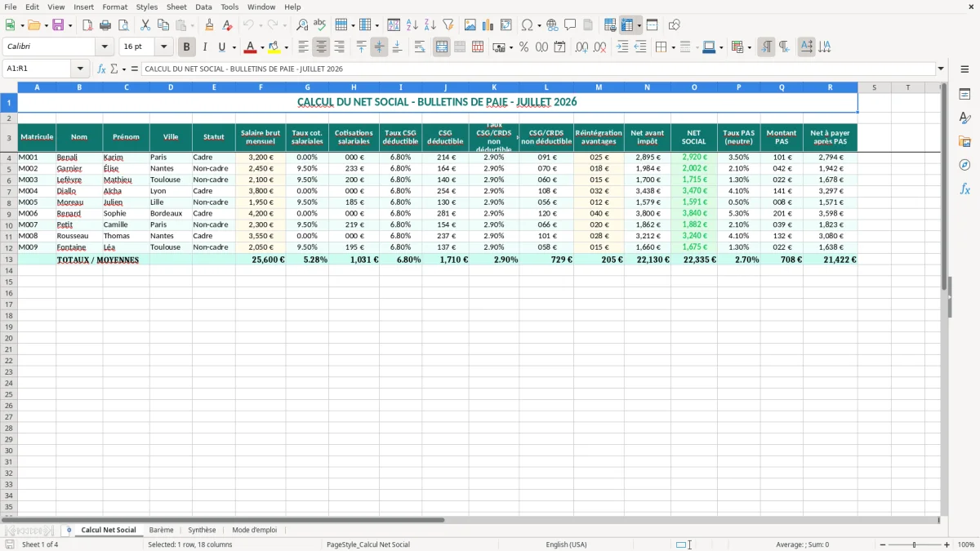
Task: Save the document with the Save icon
Action: tap(58, 25)
